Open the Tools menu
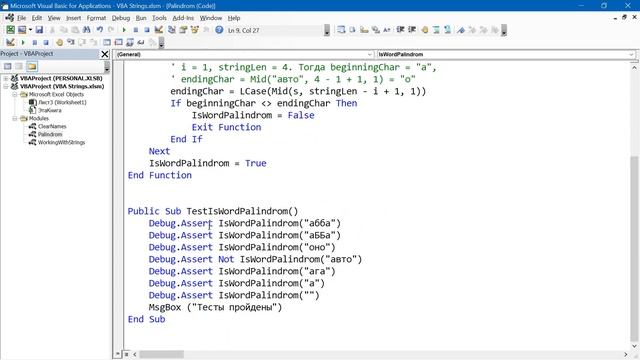Screen dimensions: 640x360 click(159, 18)
